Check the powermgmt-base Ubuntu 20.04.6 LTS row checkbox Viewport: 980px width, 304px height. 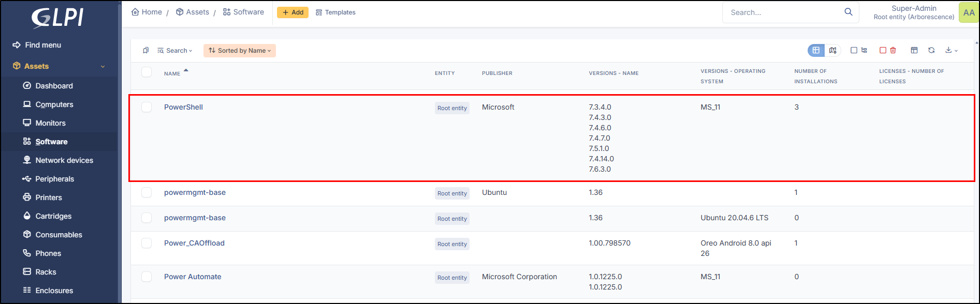(x=147, y=218)
